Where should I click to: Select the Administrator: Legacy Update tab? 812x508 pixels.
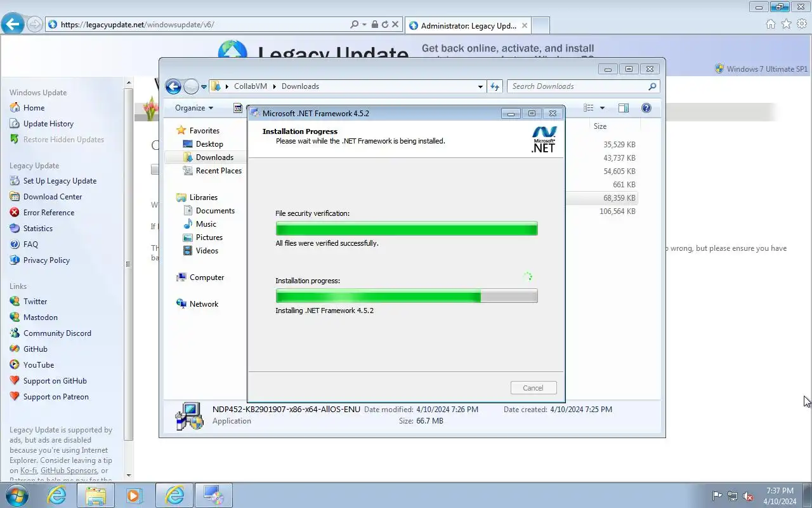(x=468, y=25)
